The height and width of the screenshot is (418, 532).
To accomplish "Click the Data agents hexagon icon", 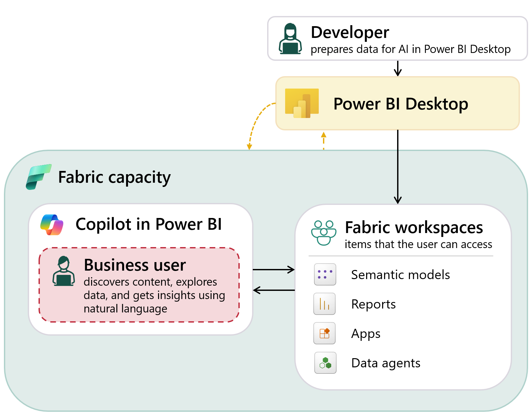I will point(325,363).
